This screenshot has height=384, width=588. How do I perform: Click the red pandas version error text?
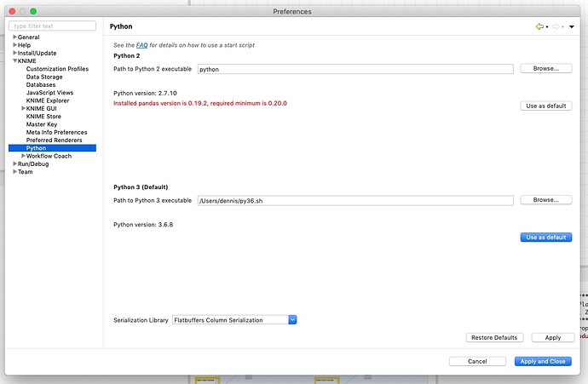click(200, 103)
